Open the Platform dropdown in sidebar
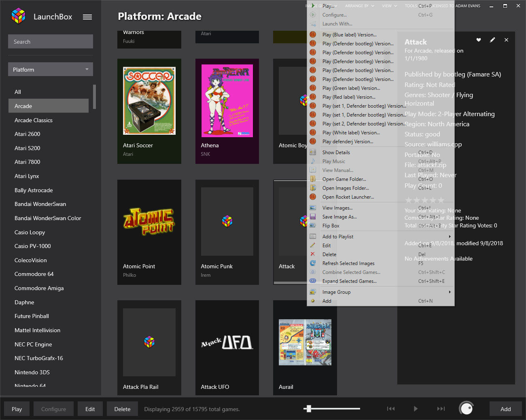 pyautogui.click(x=51, y=70)
